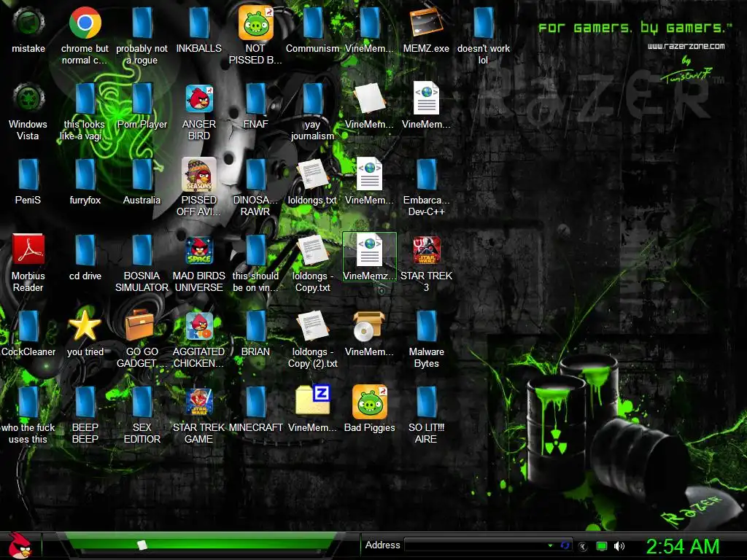Open the Angry Birds red bird start button

point(20,545)
